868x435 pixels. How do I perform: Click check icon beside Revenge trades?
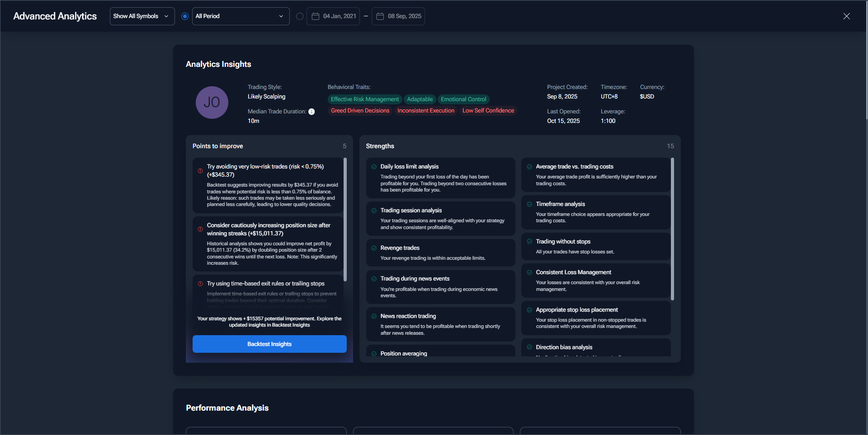point(374,248)
